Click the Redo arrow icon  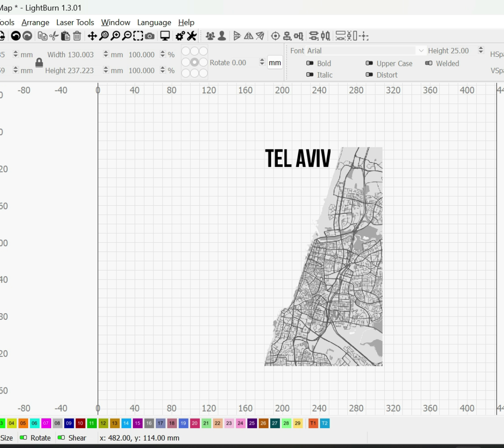point(27,36)
